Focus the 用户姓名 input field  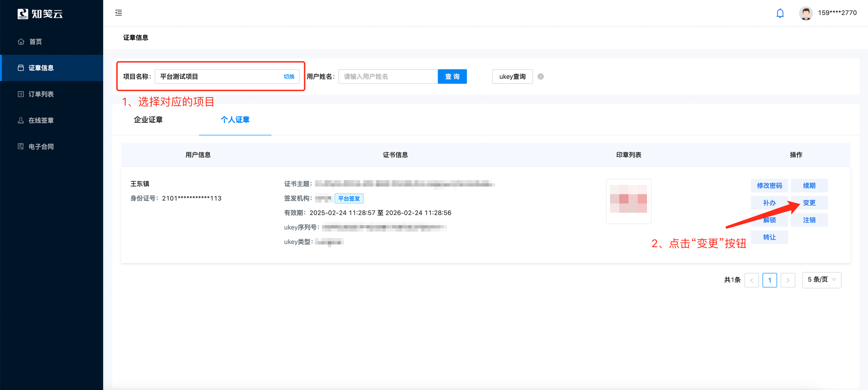388,76
